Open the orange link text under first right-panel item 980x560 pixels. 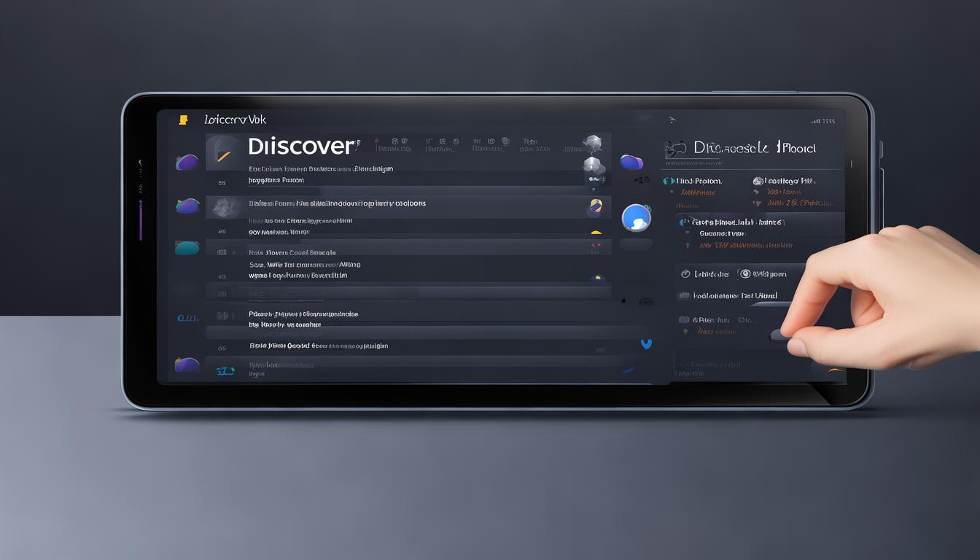click(698, 192)
